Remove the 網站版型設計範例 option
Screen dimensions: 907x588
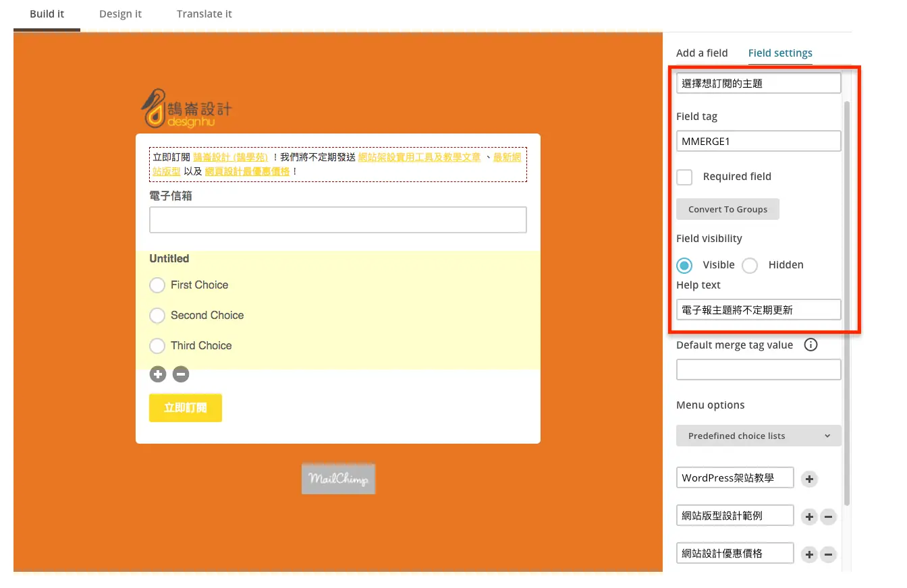click(828, 517)
